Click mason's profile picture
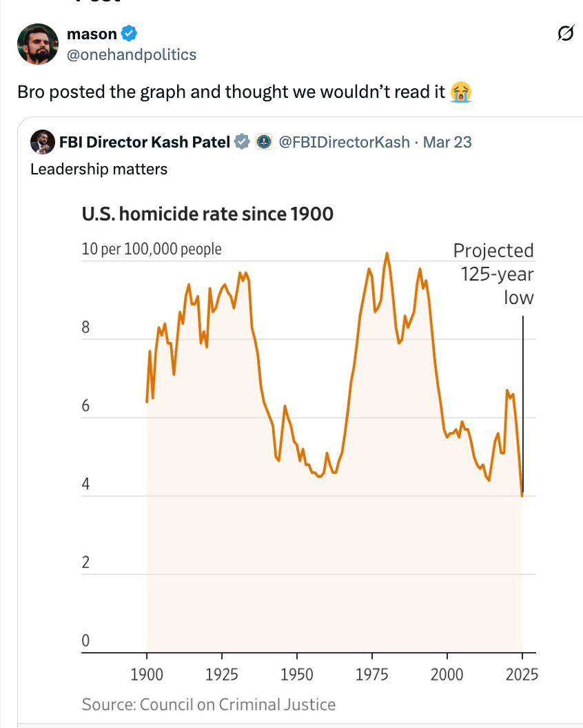Image resolution: width=583 pixels, height=728 pixels. click(38, 44)
